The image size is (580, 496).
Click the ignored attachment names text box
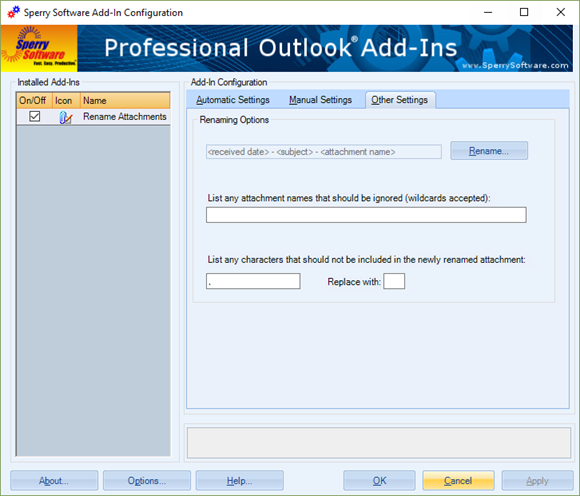[366, 215]
